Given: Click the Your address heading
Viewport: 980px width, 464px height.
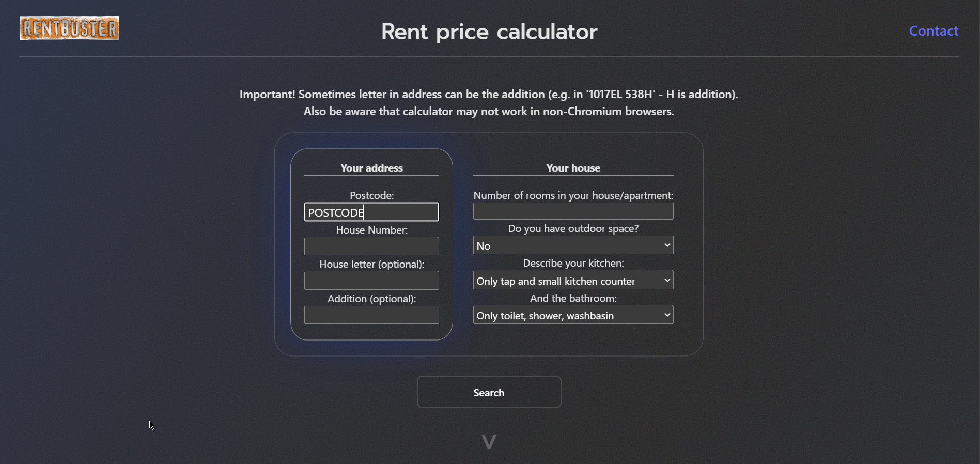Looking at the screenshot, I should (371, 168).
